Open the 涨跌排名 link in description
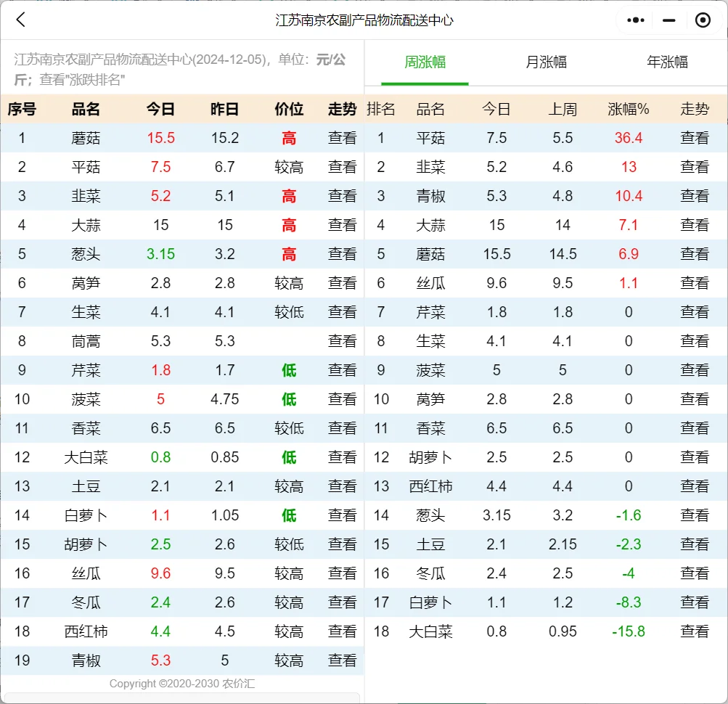Image resolution: width=728 pixels, height=704 pixels. pos(97,79)
